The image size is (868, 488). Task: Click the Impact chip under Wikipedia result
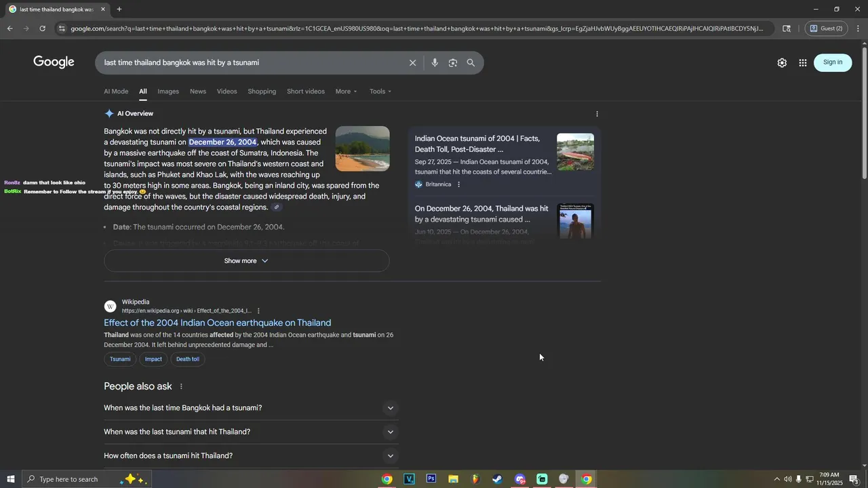(x=153, y=359)
